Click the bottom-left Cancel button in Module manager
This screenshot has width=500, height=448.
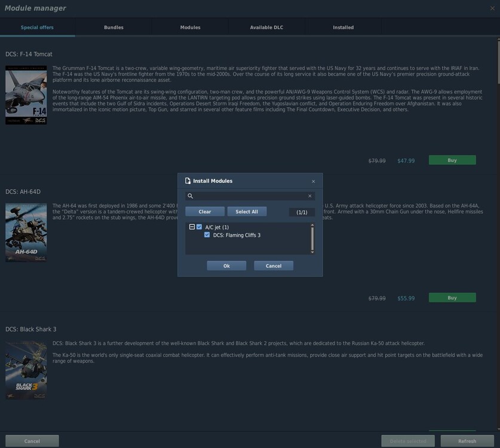[32, 441]
